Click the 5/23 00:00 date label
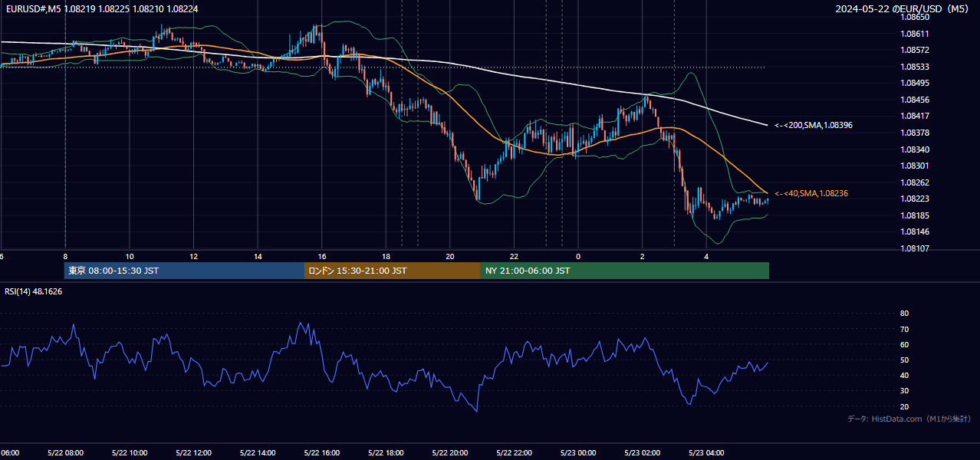This screenshot has height=460, width=980. 578,452
